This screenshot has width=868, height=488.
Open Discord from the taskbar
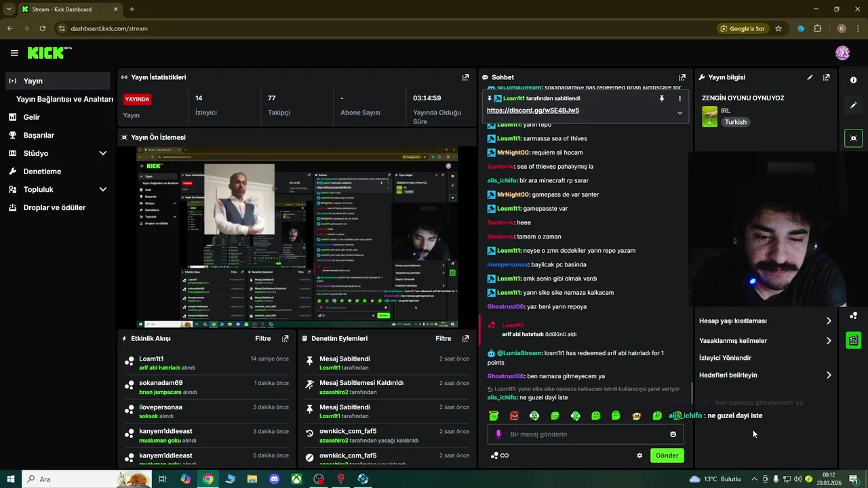click(x=274, y=479)
